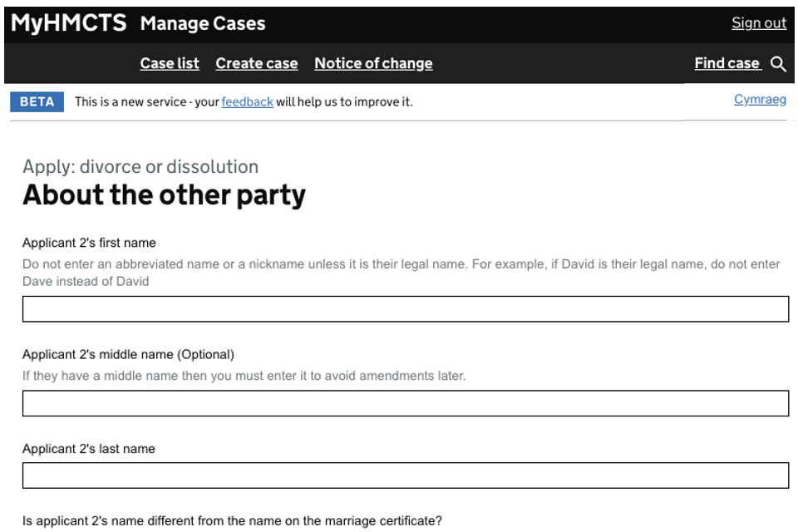
Task: Click the About the other party heading
Action: pyautogui.click(x=164, y=195)
